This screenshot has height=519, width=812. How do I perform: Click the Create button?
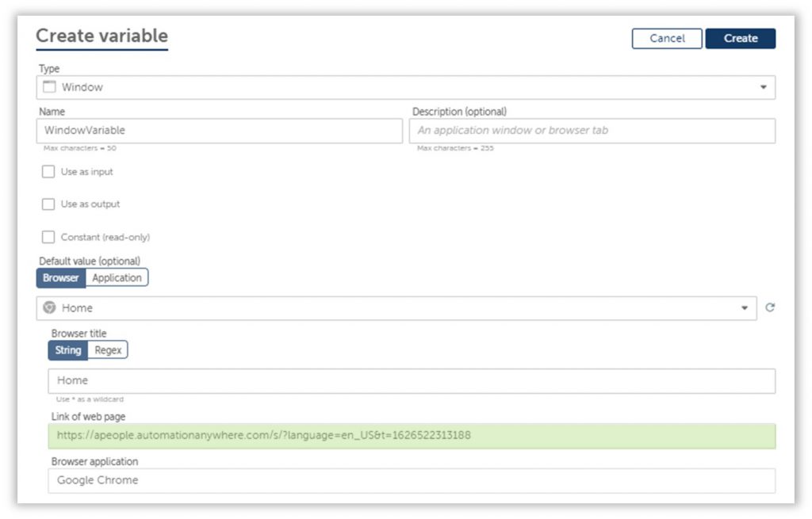pyautogui.click(x=741, y=38)
